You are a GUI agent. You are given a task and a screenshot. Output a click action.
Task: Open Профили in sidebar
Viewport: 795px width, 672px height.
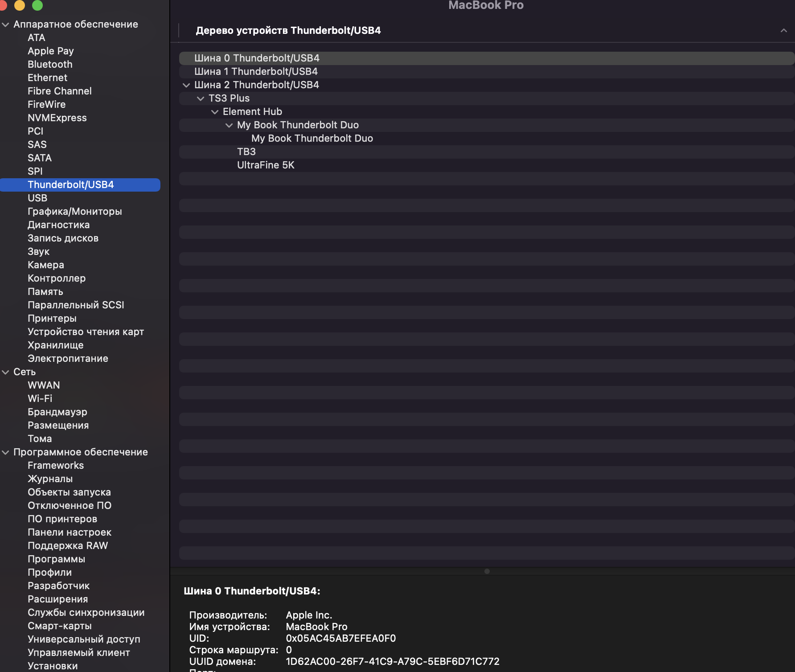click(50, 573)
